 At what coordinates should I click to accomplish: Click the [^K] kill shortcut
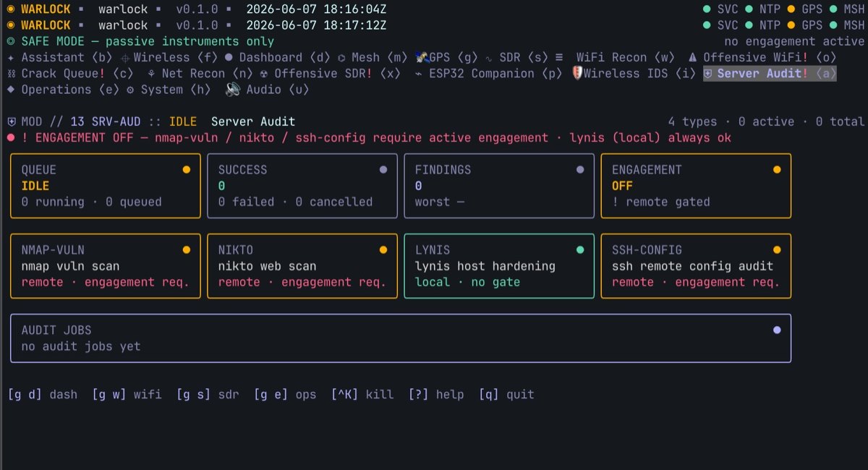pos(362,395)
